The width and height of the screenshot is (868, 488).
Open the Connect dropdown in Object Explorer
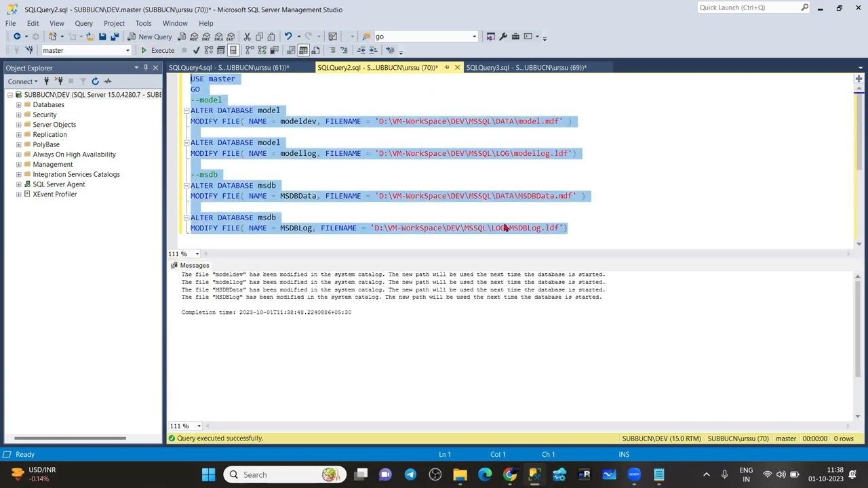coord(22,81)
